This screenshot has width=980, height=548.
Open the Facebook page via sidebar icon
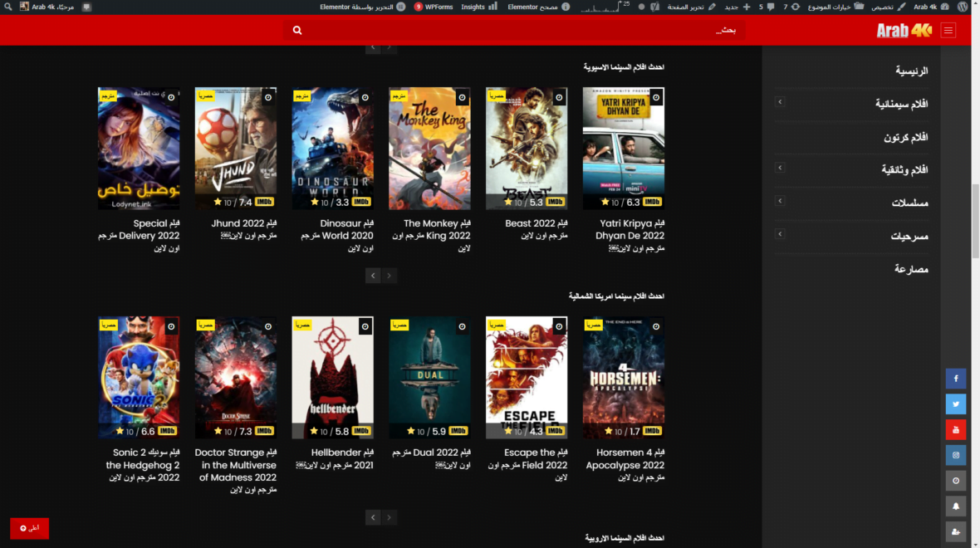coord(956,378)
